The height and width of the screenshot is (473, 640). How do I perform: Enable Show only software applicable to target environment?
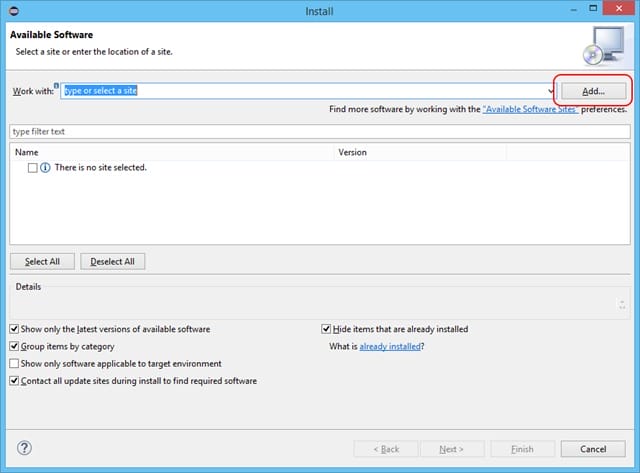14,363
